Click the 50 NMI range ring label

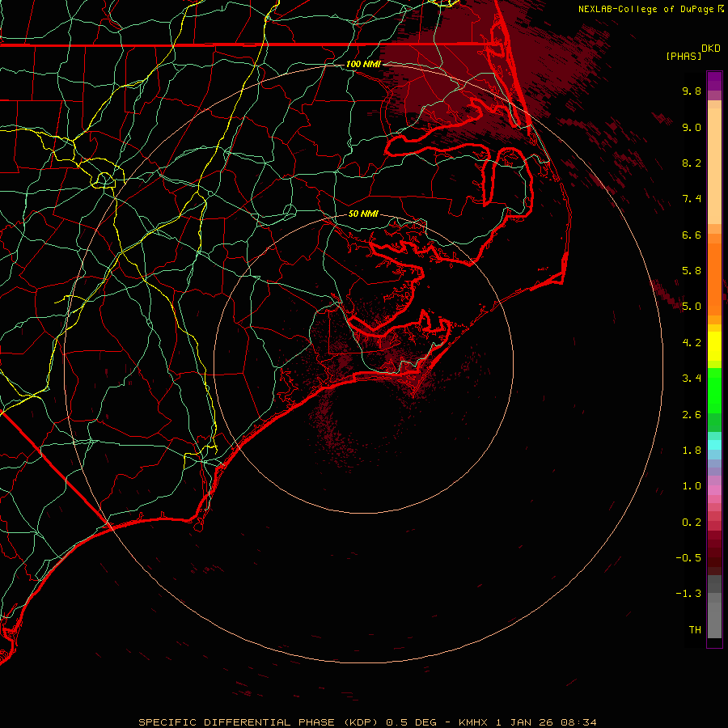pyautogui.click(x=363, y=214)
